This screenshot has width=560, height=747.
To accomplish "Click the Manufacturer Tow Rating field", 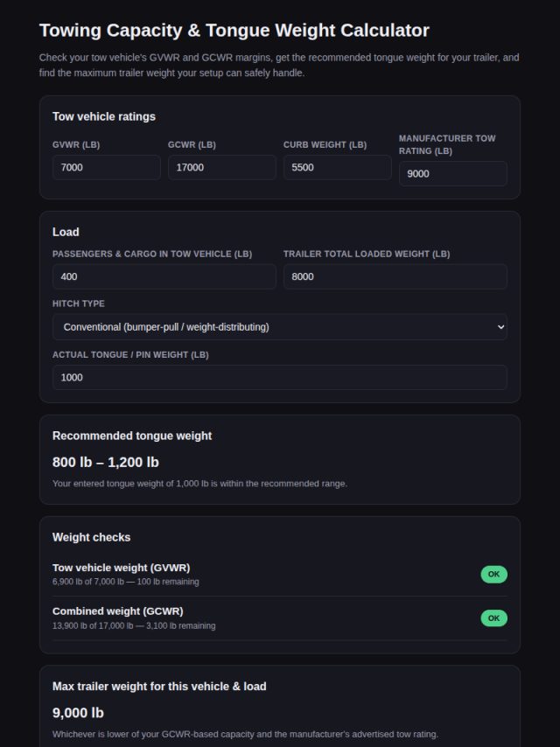I will [452, 173].
